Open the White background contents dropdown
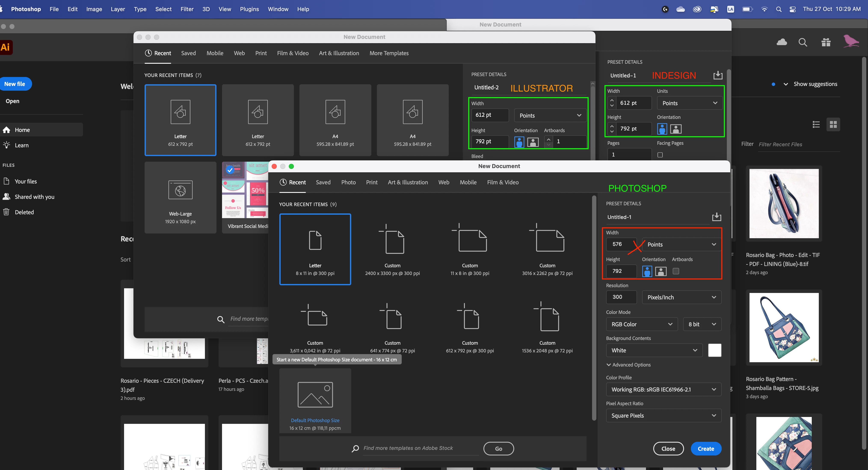The height and width of the screenshot is (470, 868). pyautogui.click(x=654, y=350)
